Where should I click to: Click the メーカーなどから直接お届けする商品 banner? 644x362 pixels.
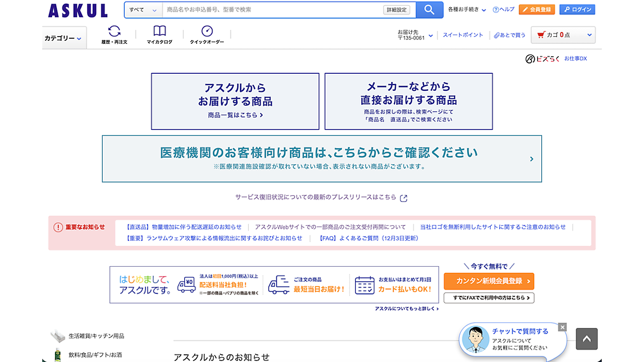coord(409,101)
